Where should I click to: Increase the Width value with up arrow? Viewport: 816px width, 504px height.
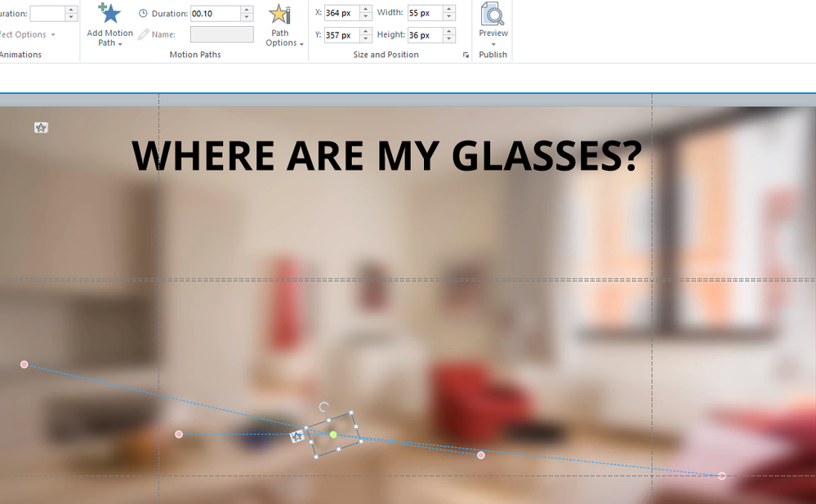click(449, 10)
